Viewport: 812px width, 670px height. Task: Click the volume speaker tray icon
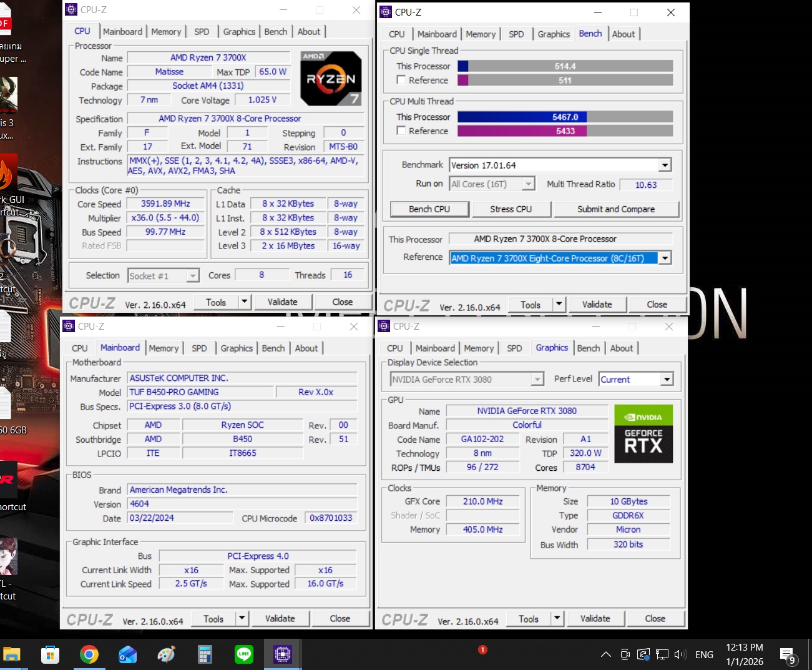click(x=680, y=654)
